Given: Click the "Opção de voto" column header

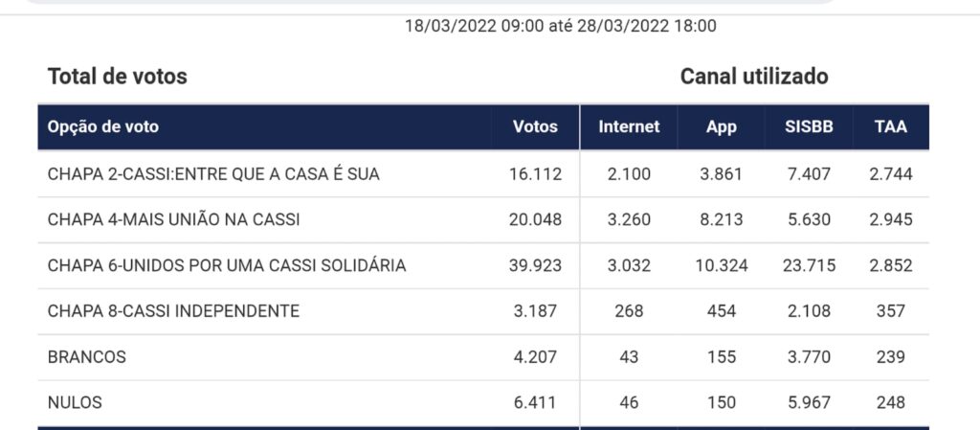Looking at the screenshot, I should point(103,126).
